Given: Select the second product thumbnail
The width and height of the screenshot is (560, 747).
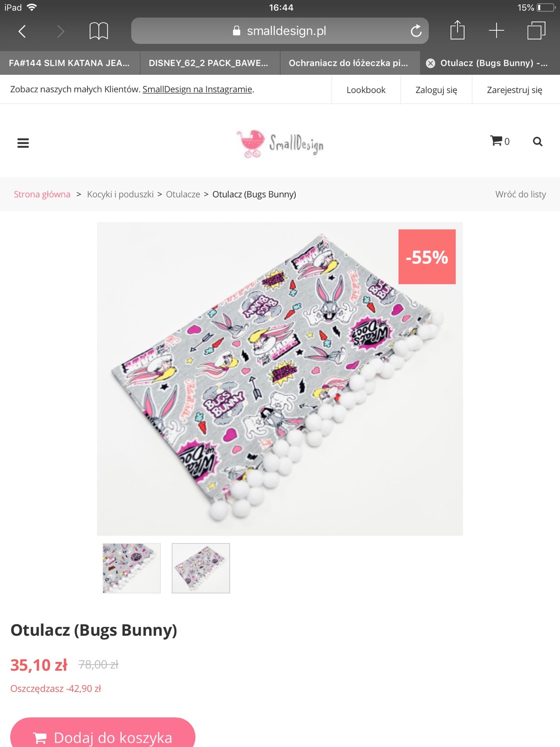Looking at the screenshot, I should (201, 568).
